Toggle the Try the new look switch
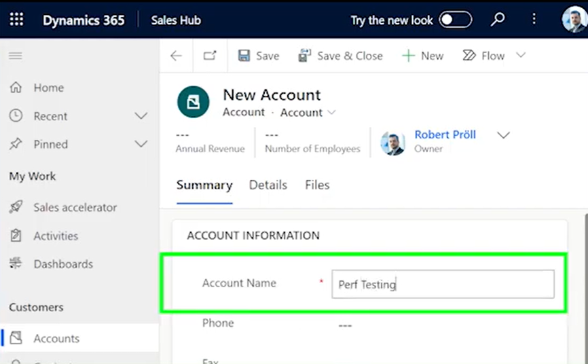 [x=456, y=20]
